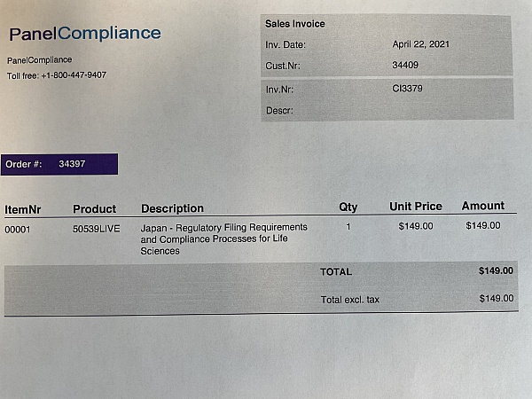Select product code 50539LIVE
This screenshot has height=399, width=532.
pos(97,229)
